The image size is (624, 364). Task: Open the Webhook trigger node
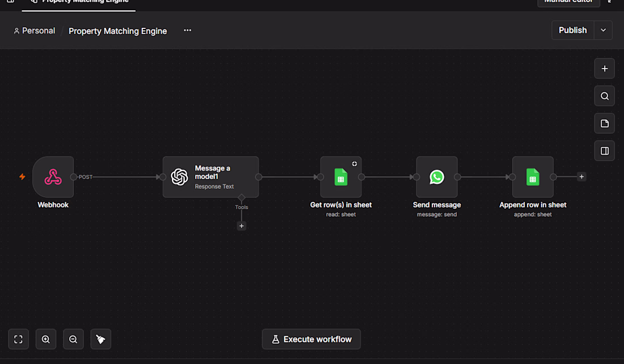pos(53,177)
